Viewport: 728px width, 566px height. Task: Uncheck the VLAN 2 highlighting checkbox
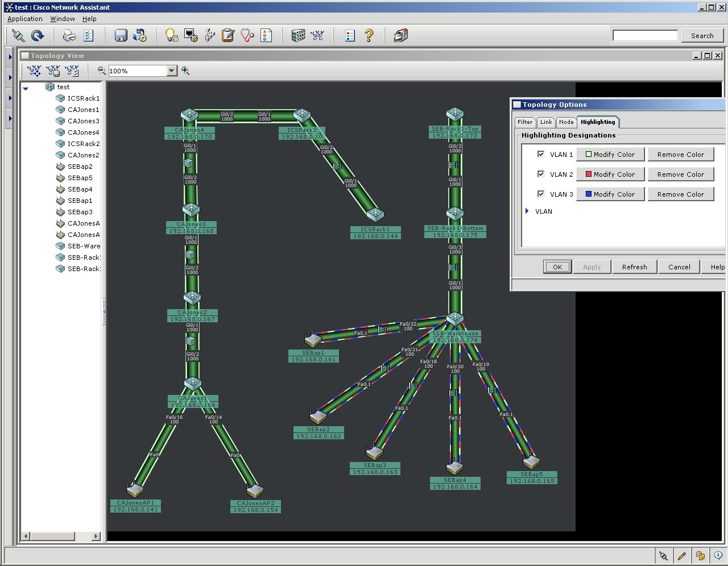point(541,174)
